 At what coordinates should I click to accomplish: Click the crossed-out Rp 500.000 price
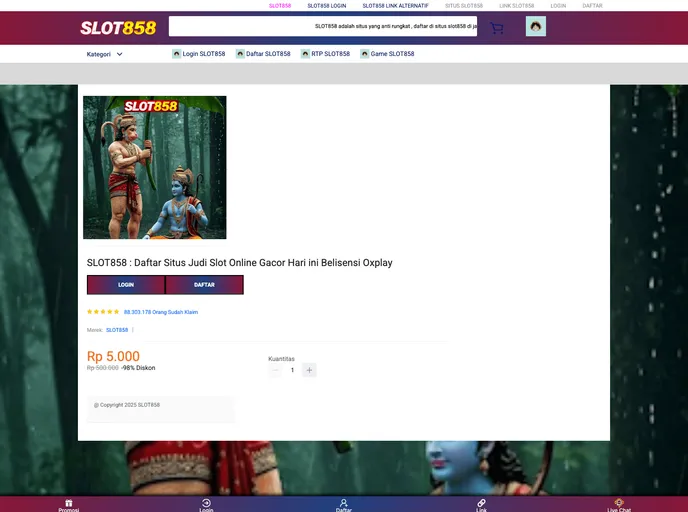click(103, 368)
